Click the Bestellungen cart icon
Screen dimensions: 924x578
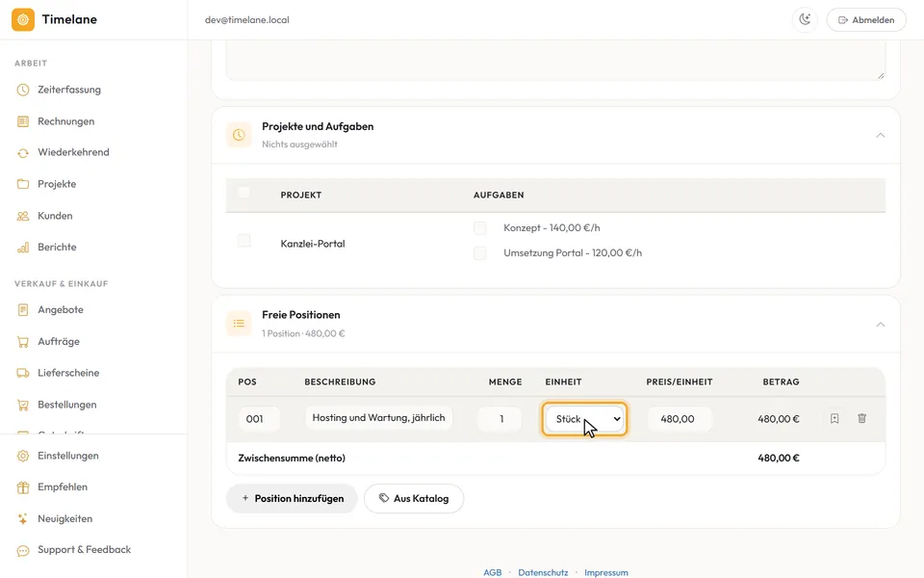pyautogui.click(x=23, y=405)
